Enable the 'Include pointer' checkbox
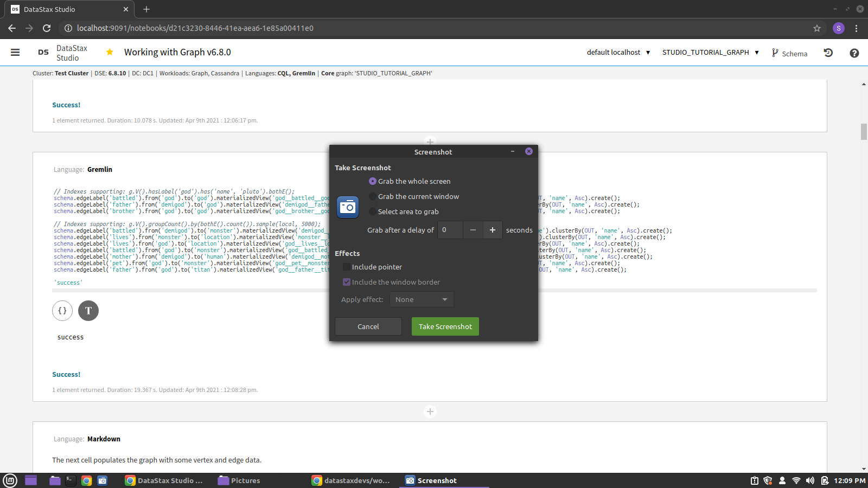Viewport: 868px width, 488px height. 346,267
